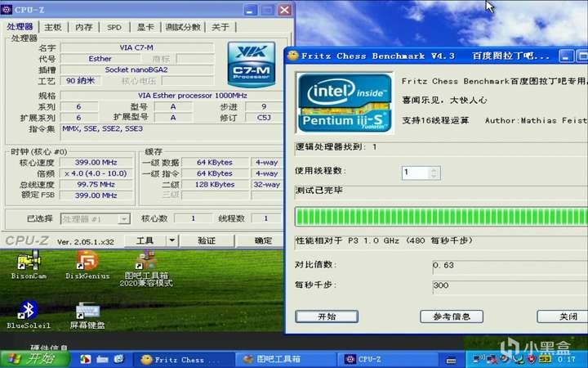Click the 修订 value C5J

264,118
